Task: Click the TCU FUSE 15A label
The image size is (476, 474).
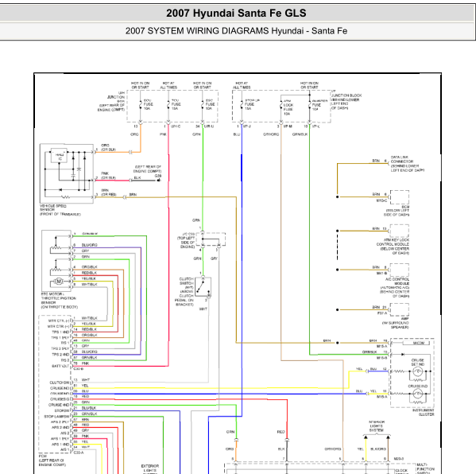Action: (176, 104)
